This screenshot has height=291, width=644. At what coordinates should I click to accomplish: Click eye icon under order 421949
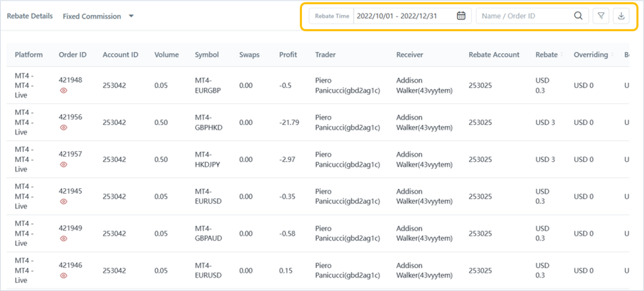pos(64,239)
